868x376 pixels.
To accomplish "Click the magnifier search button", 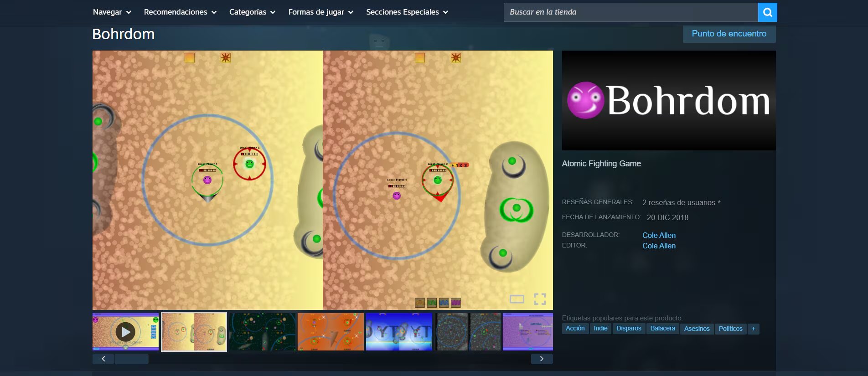I will coord(767,12).
